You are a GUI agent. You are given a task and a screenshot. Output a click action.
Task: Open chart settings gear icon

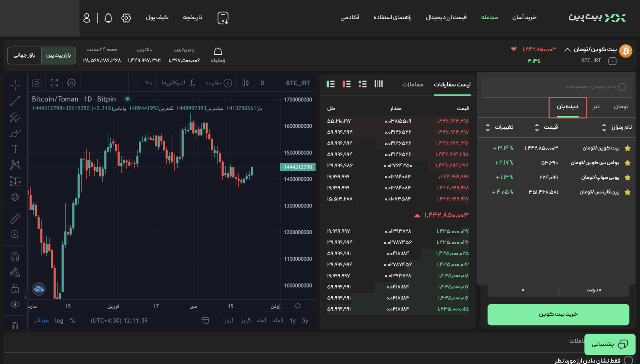tap(72, 83)
